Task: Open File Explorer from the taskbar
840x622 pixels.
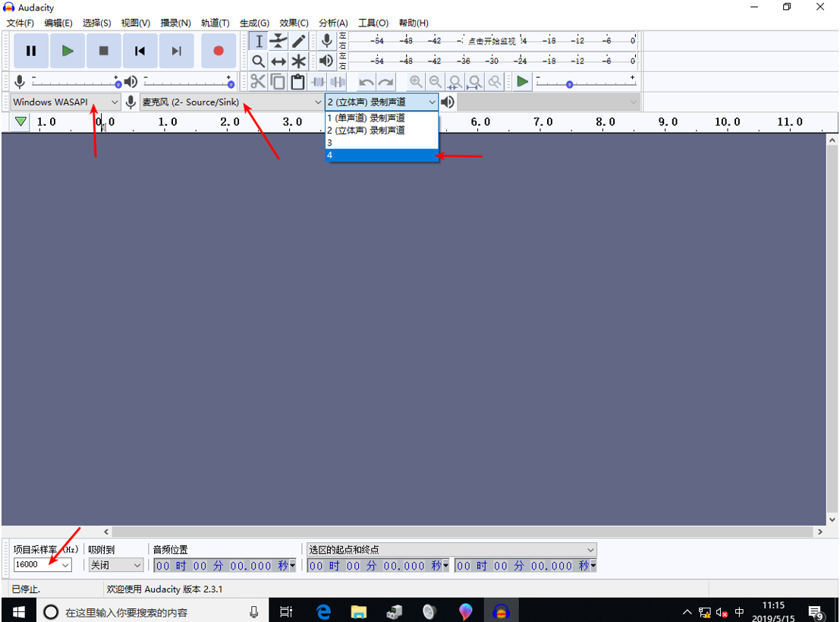Action: pyautogui.click(x=358, y=611)
